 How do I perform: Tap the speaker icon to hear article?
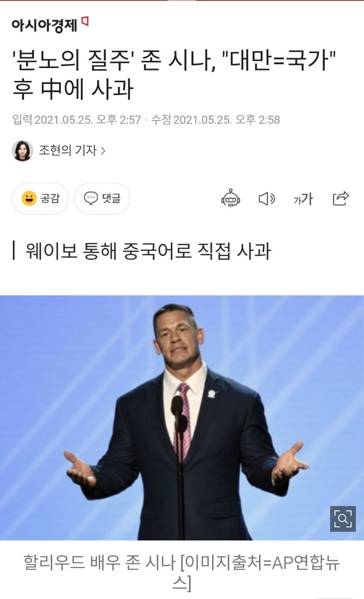click(267, 199)
